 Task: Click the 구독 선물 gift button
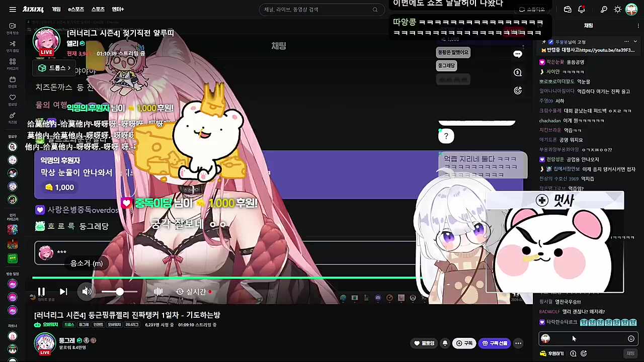[495, 343]
